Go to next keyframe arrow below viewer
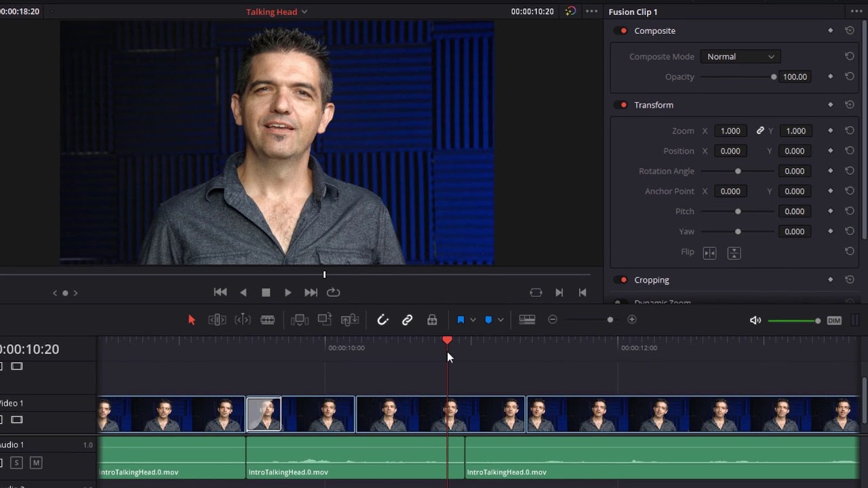 tap(75, 293)
